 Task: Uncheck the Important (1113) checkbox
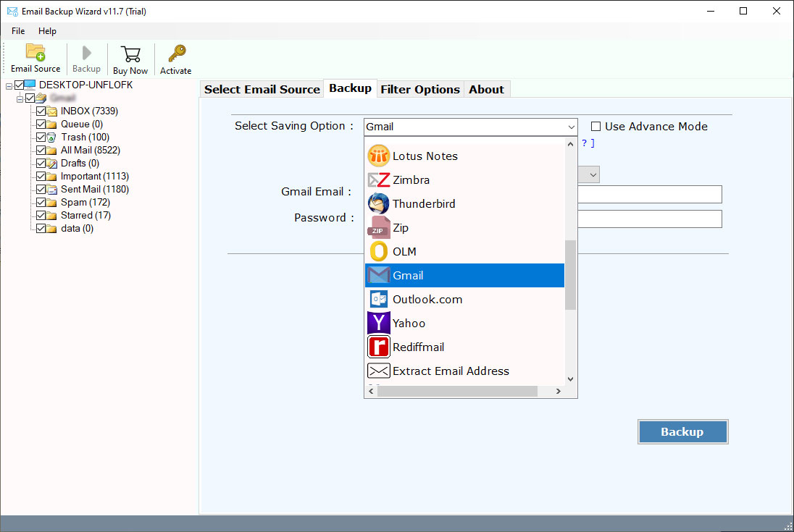tap(41, 176)
